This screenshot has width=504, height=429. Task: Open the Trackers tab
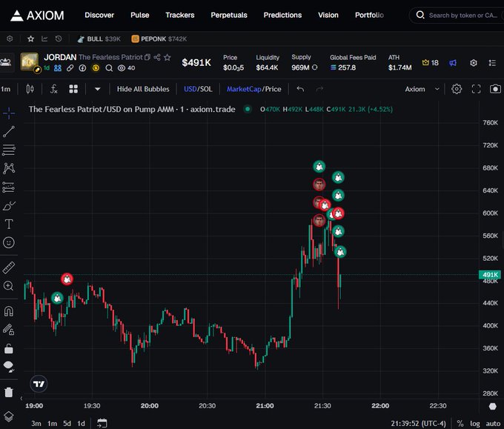(180, 15)
